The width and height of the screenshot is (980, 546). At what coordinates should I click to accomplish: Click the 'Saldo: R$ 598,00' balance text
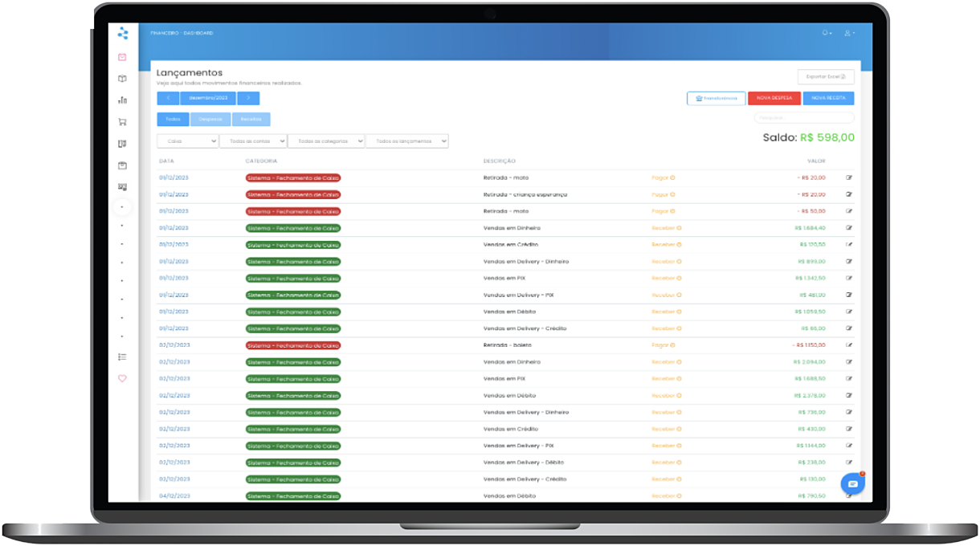809,137
